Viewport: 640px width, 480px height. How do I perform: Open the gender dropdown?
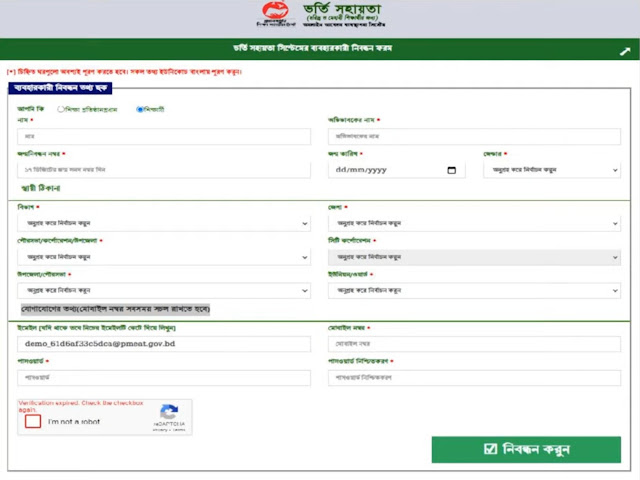pyautogui.click(x=552, y=170)
